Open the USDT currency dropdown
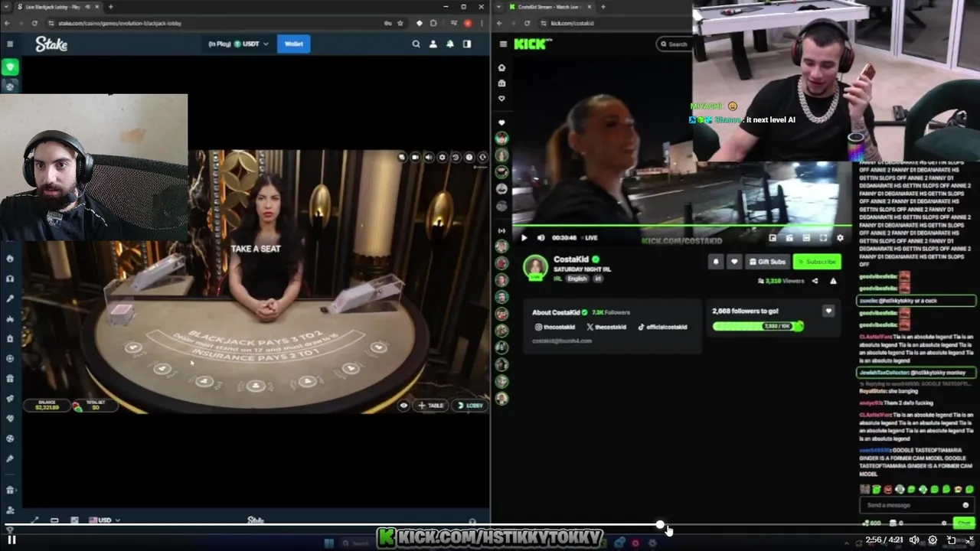 pos(239,44)
